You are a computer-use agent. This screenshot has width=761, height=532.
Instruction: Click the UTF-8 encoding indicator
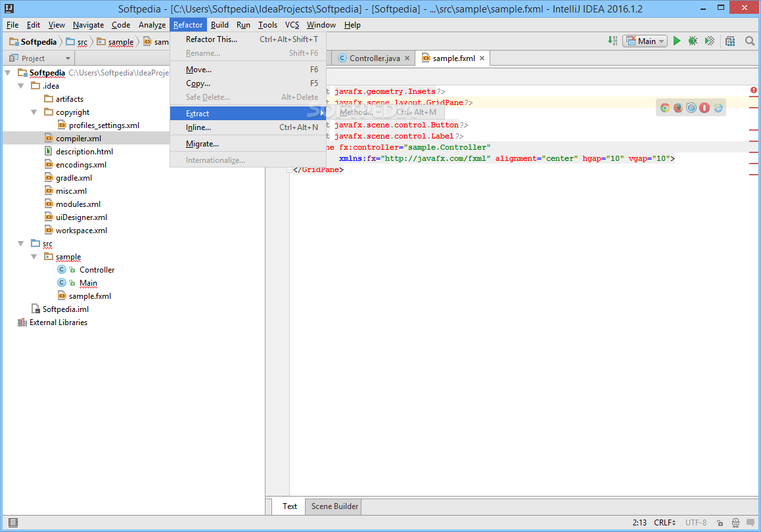tap(696, 523)
